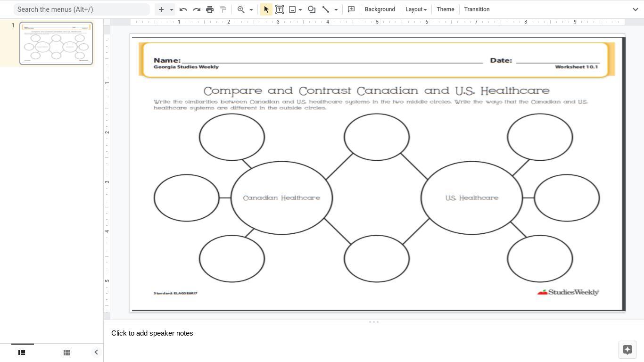Click the Background button

[380, 9]
